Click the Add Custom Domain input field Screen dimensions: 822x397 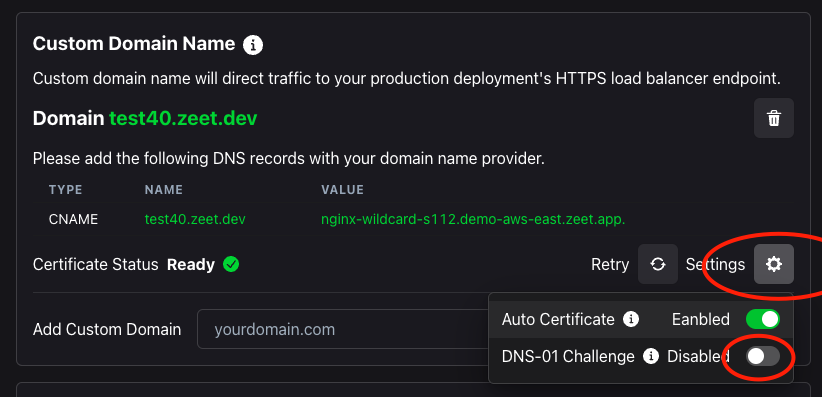[343, 329]
